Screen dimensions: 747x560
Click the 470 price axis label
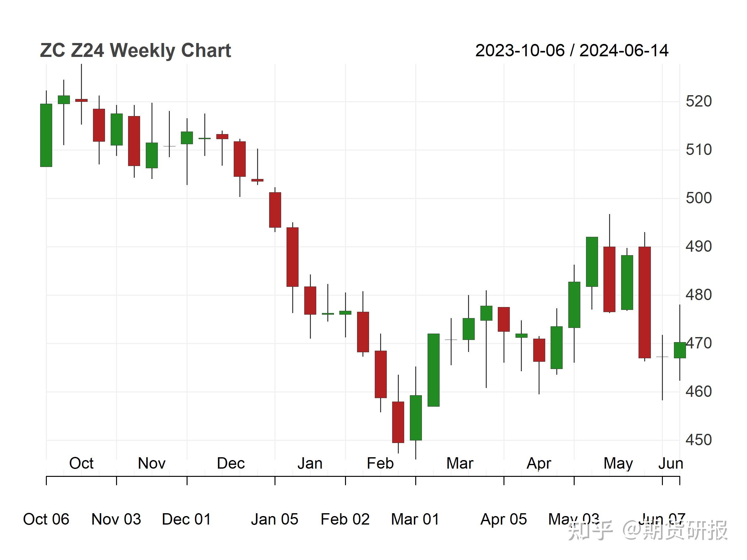pos(699,343)
